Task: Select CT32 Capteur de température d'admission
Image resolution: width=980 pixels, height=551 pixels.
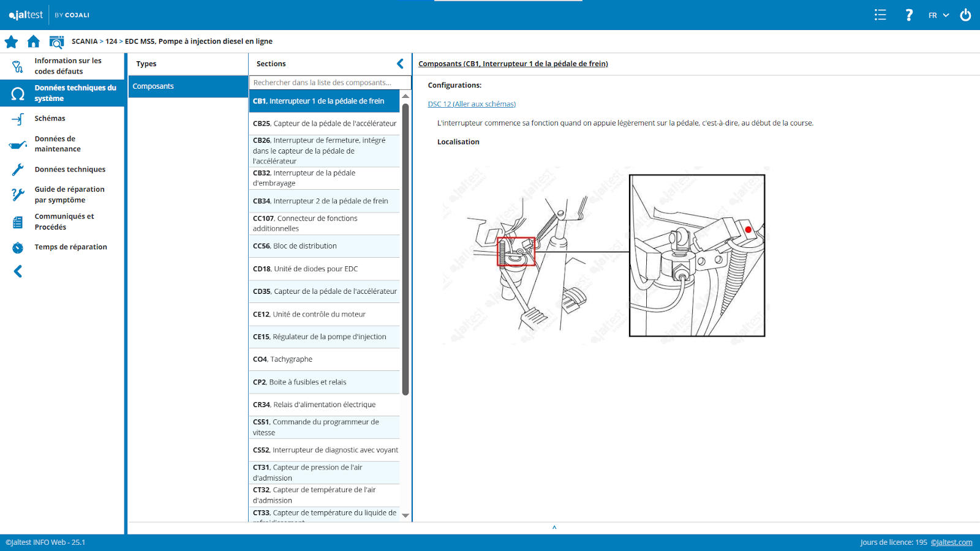Action: (x=325, y=495)
